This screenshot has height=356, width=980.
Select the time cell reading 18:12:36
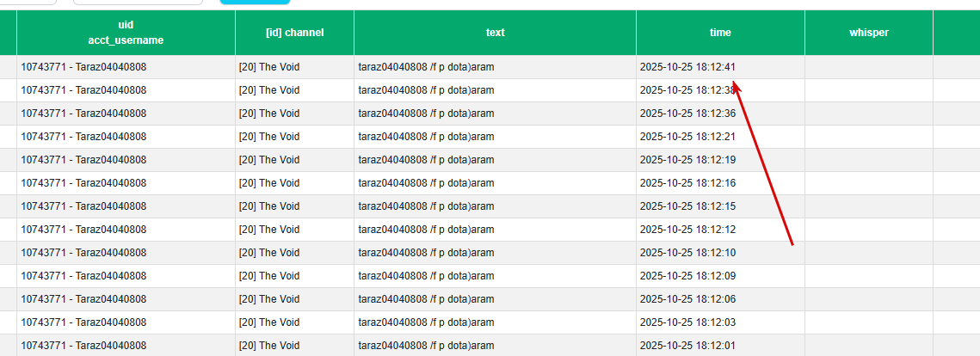pos(687,114)
